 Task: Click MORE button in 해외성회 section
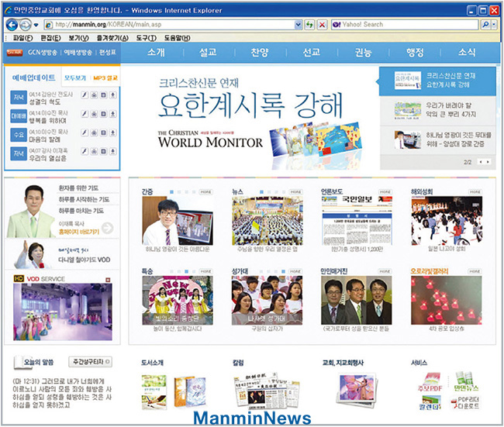tap(475, 192)
